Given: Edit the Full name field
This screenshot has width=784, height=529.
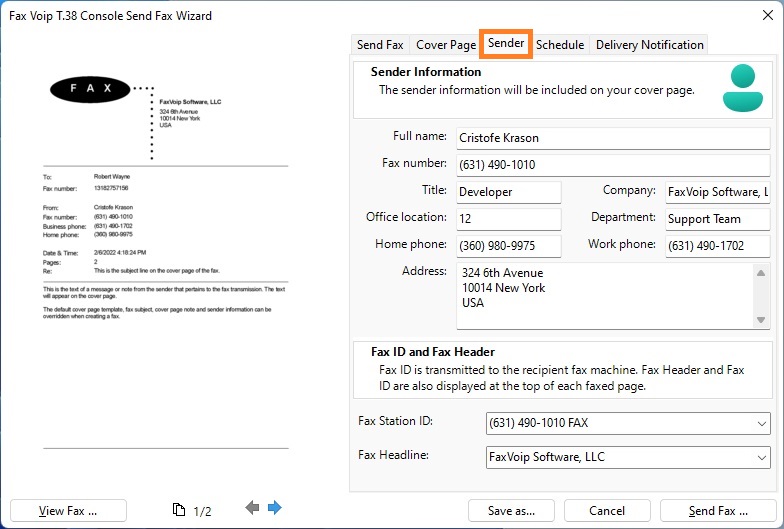Looking at the screenshot, I should [x=613, y=138].
